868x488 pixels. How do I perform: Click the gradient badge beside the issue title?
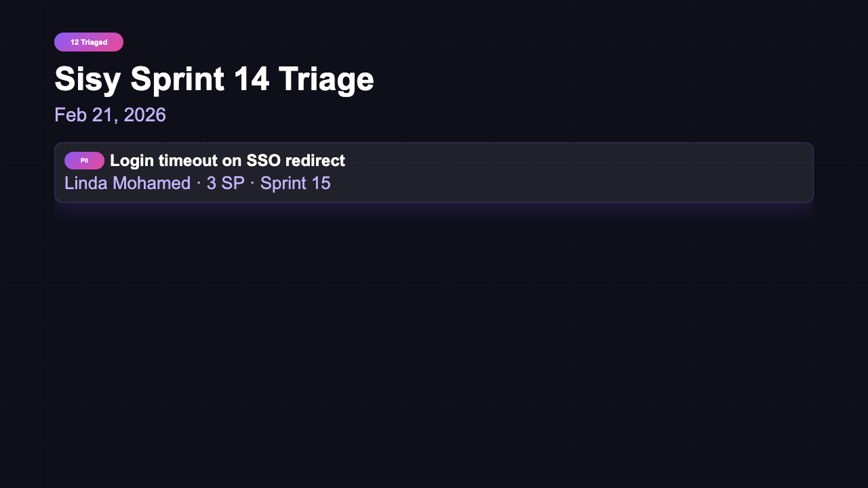84,161
